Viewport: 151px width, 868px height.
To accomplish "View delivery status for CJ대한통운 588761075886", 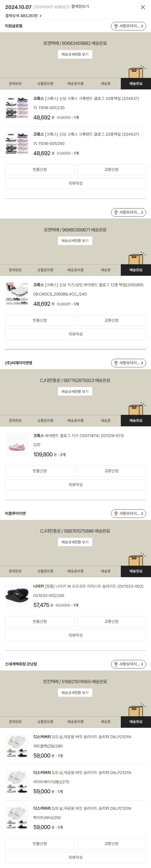I will [75, 542].
